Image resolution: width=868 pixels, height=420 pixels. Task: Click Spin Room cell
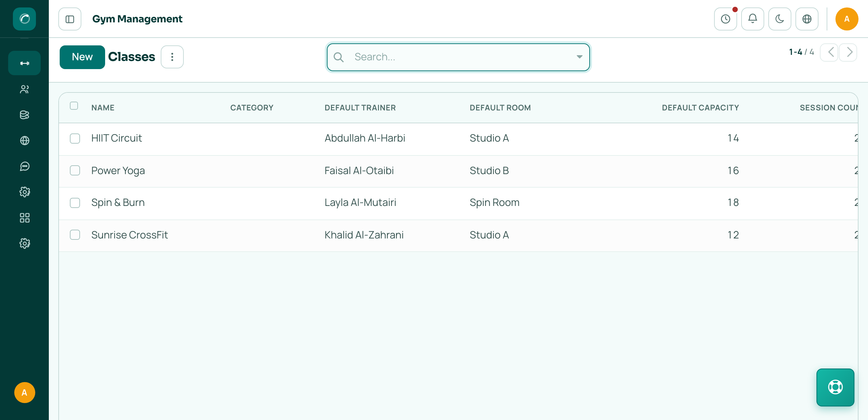(495, 203)
